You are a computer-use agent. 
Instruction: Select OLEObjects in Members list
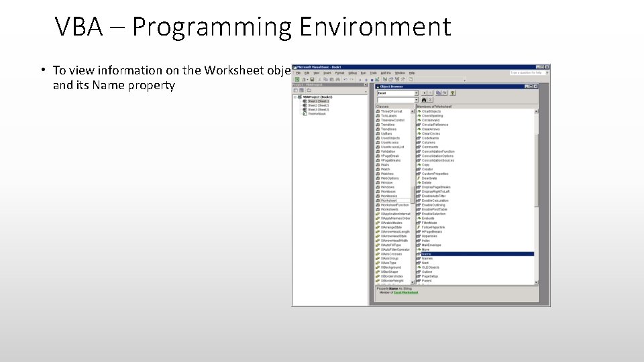coord(431,267)
